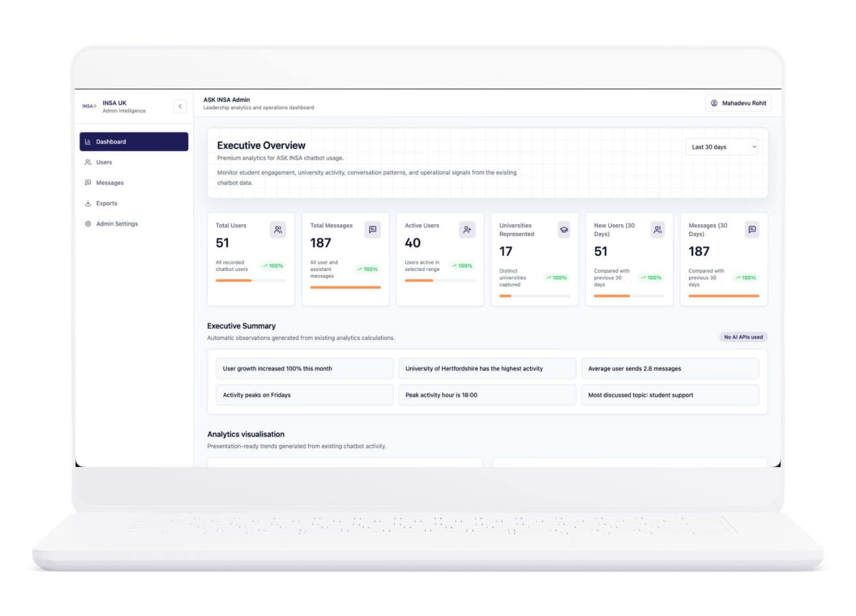856x616 pixels.
Task: Select 'Average user sends 2.8 messages' insight
Action: [x=670, y=368]
